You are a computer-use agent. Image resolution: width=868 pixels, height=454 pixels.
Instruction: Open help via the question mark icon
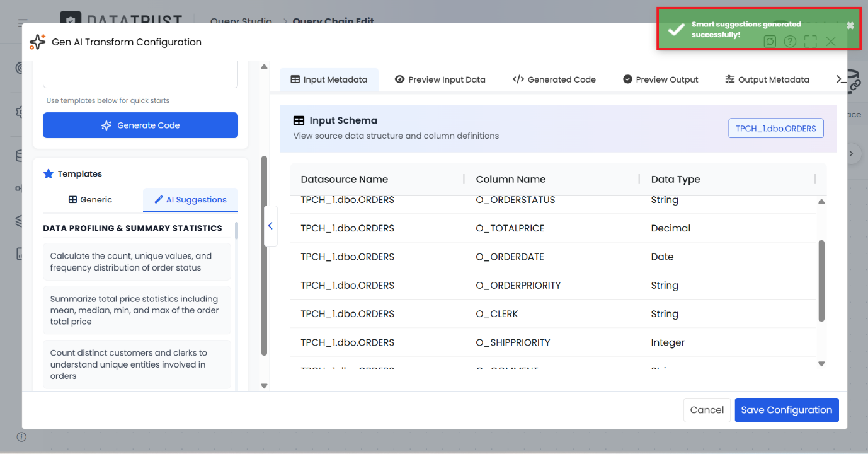click(790, 42)
